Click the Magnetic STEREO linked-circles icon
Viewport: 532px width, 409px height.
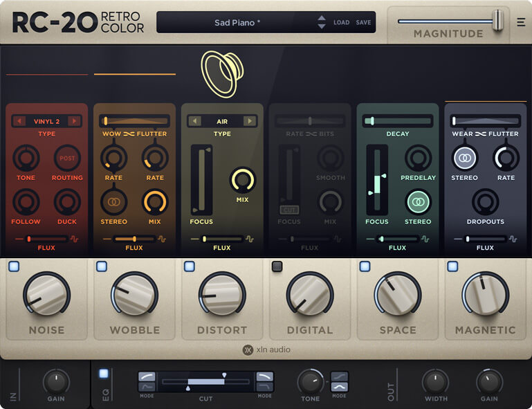[x=465, y=158]
